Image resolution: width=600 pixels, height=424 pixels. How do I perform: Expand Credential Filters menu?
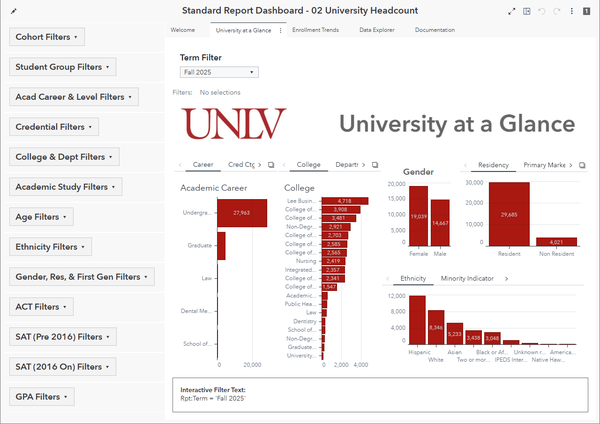pyautogui.click(x=54, y=127)
